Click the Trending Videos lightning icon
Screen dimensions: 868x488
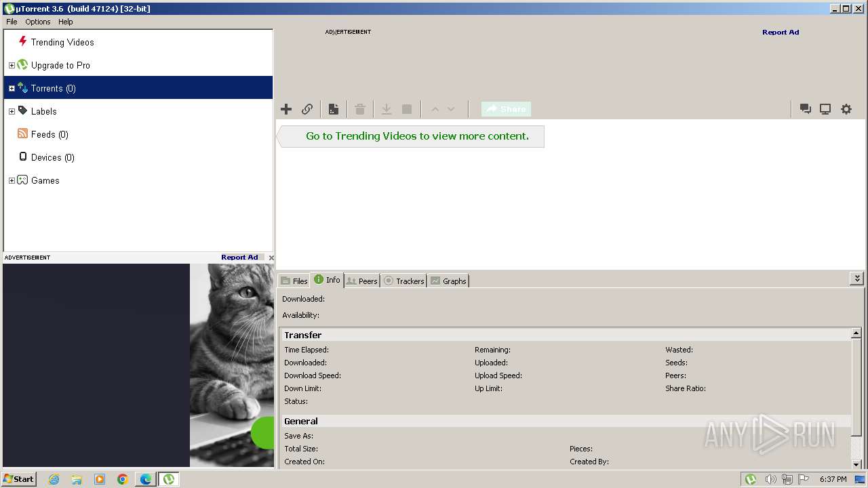(22, 41)
